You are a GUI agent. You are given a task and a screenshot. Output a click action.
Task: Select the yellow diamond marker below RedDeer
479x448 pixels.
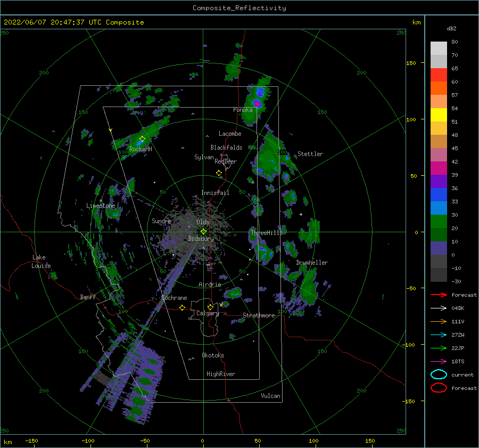click(x=219, y=173)
